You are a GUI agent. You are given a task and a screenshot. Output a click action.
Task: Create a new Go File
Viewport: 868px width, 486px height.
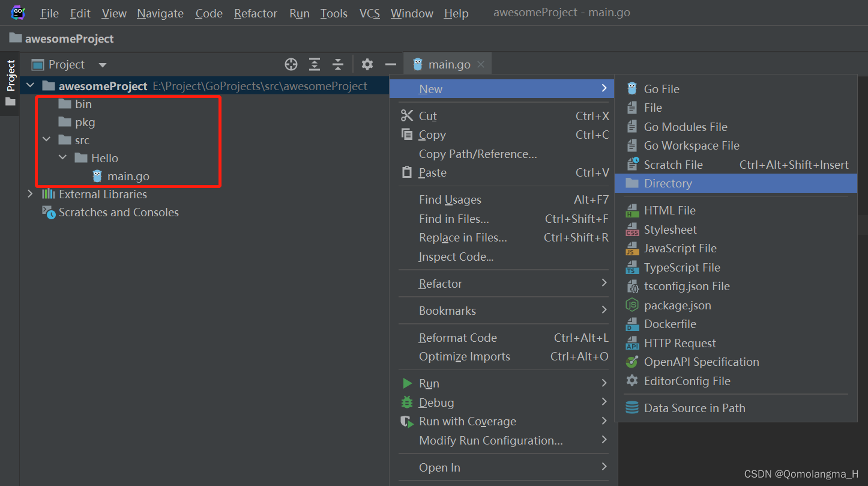[x=736, y=89]
